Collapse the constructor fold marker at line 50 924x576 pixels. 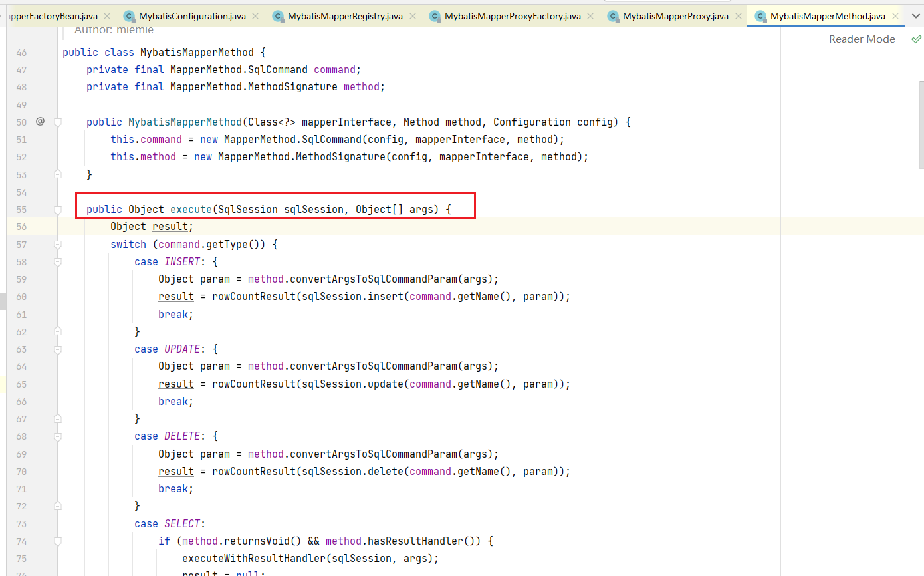click(x=58, y=122)
